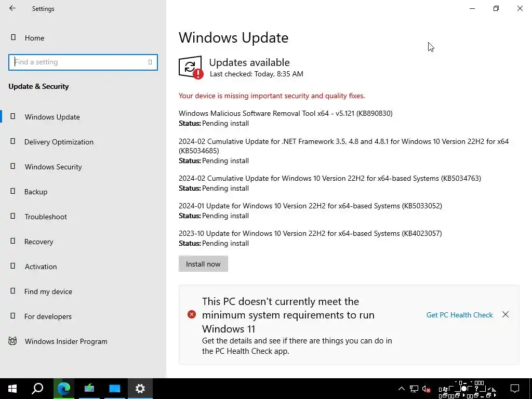Open the Get PC Health Check link
532x399 pixels.
tap(459, 315)
